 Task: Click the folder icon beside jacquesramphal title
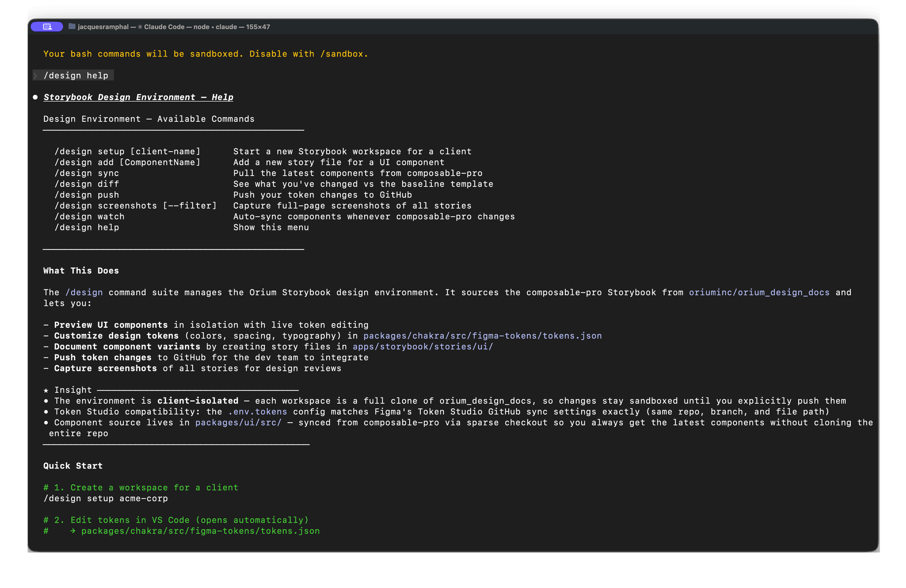pos(72,27)
